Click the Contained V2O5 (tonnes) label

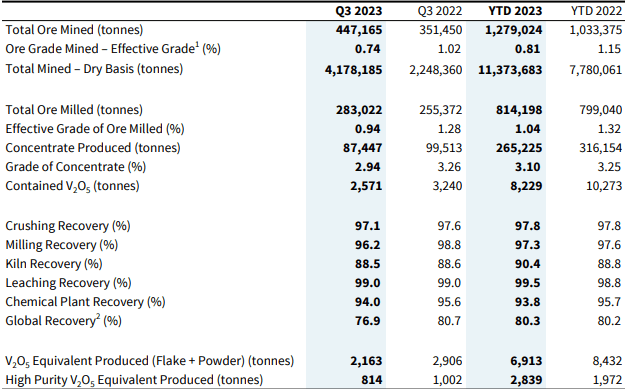[x=73, y=186]
